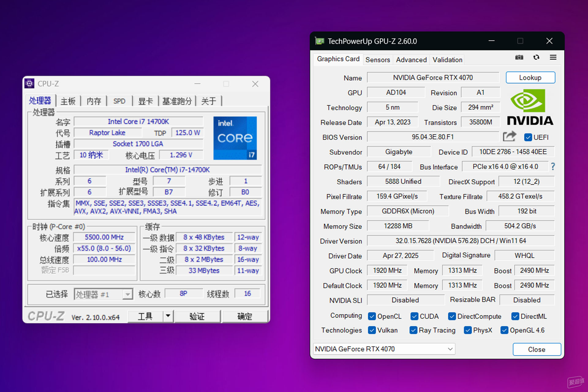Click the 线程数 value 16
Screen dimensions: 588x392
247,293
